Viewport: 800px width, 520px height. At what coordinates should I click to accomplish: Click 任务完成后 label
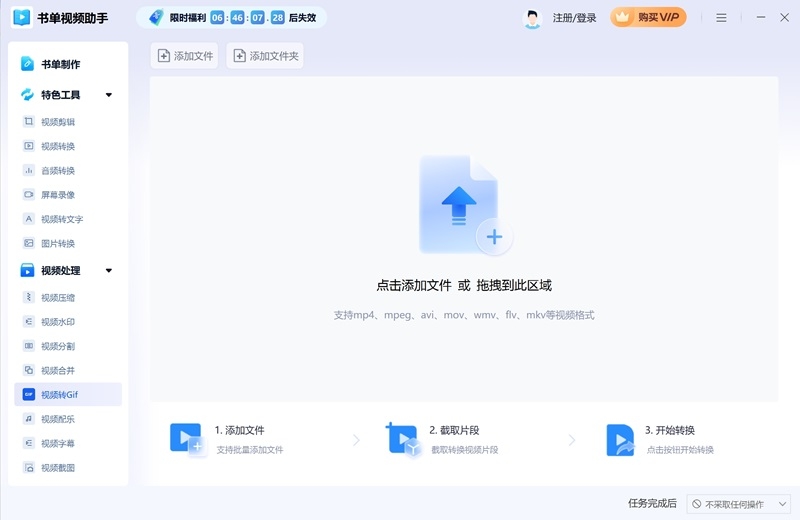[x=652, y=503]
